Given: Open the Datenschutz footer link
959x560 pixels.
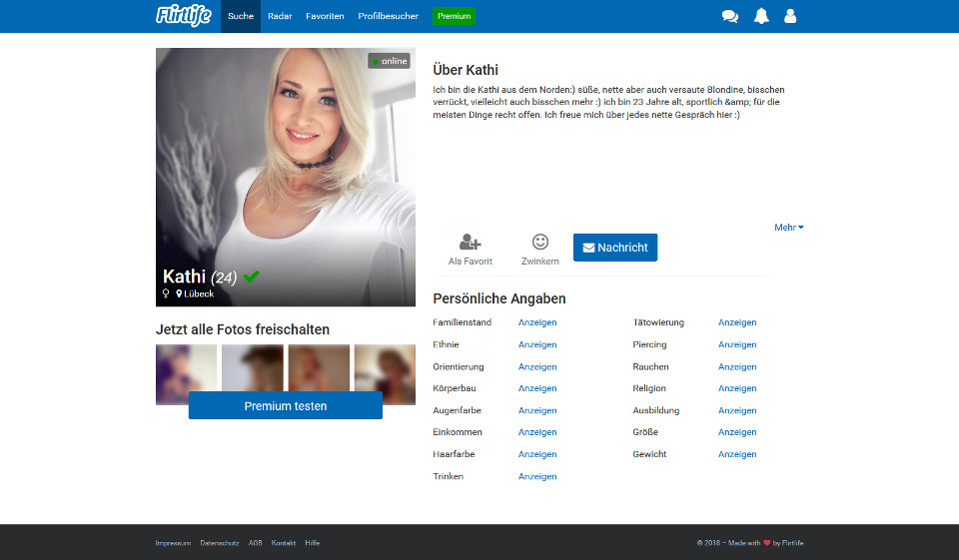Looking at the screenshot, I should [x=219, y=543].
